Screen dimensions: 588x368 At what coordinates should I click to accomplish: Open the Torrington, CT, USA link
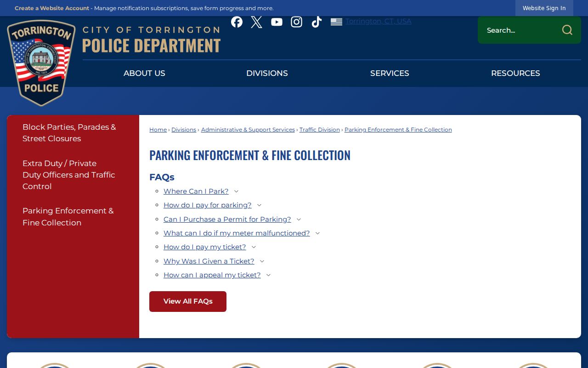click(379, 21)
